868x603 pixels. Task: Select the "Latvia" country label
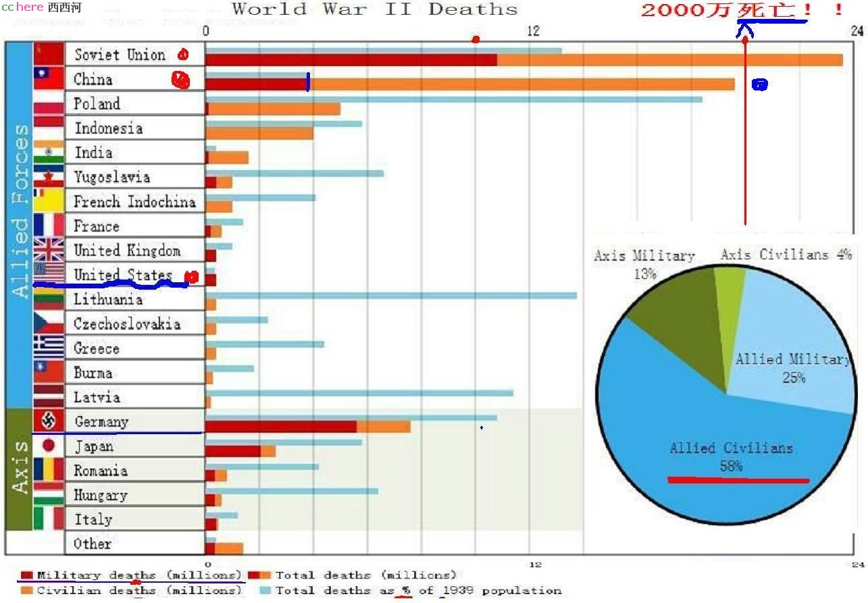tap(97, 397)
